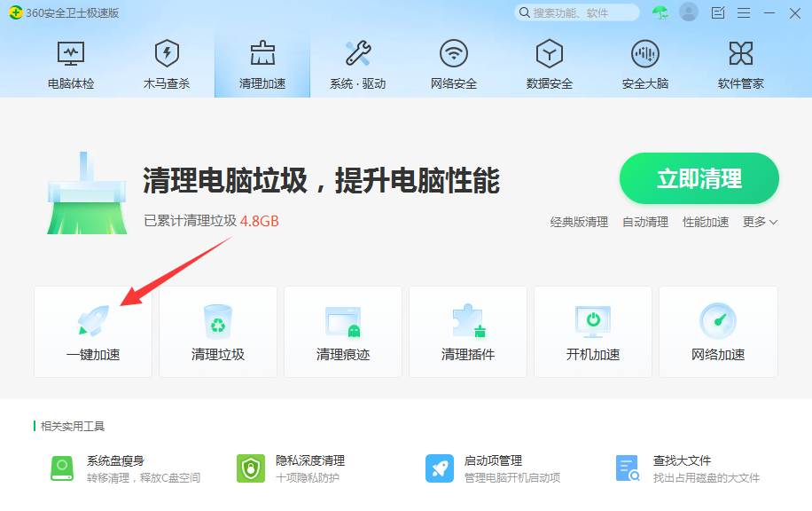Click the 数据安全 tab label

550,83
